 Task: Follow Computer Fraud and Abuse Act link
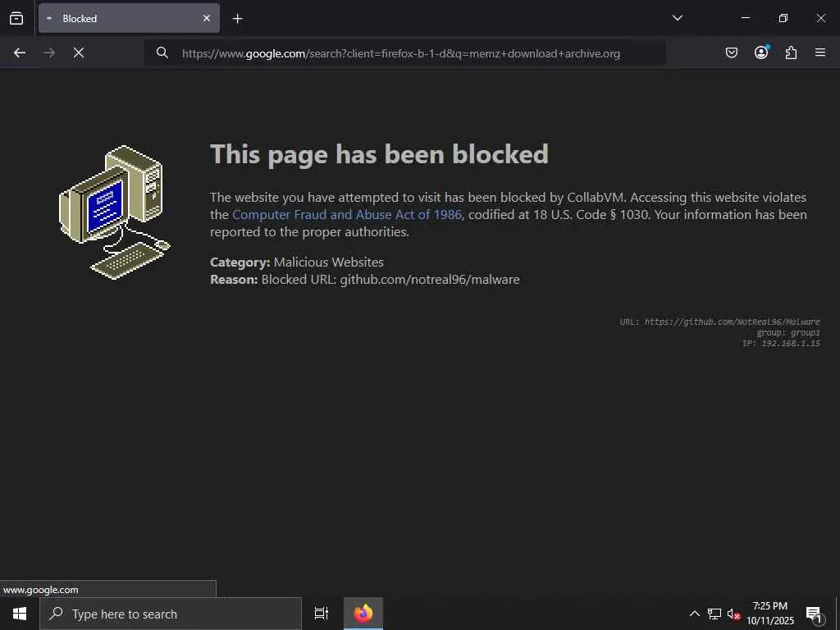pos(347,215)
